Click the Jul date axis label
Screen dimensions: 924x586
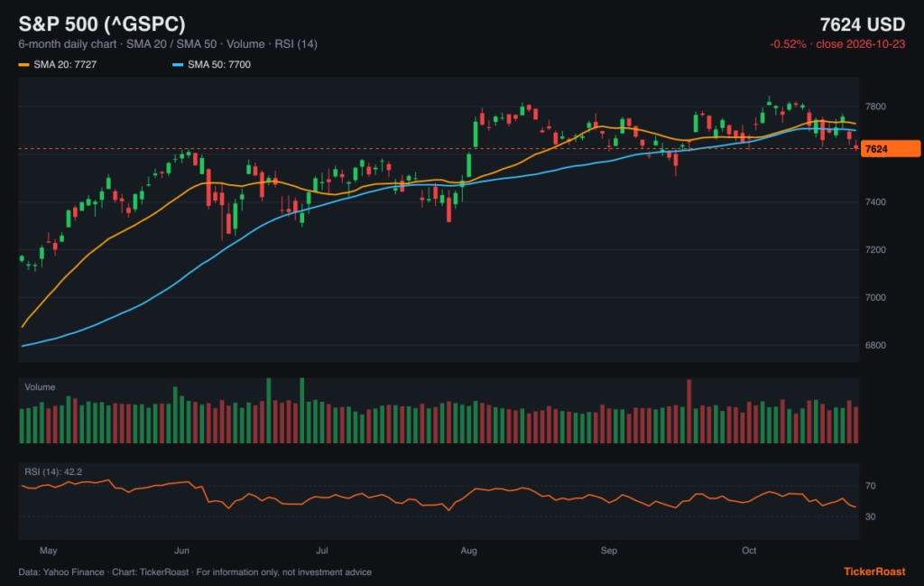tap(322, 551)
